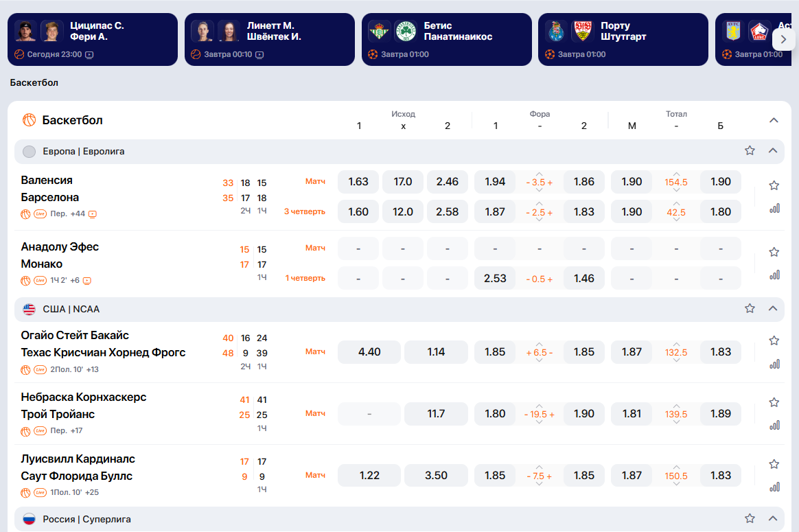Screen dimensions: 799x532
Task: Click the video stream icon for Анадолу Эфес–Монако
Action: click(87, 281)
